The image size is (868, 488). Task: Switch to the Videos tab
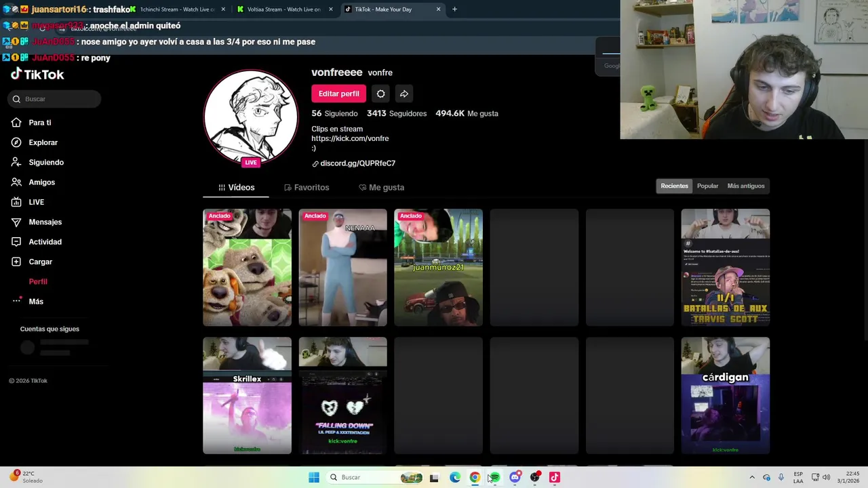(x=236, y=188)
